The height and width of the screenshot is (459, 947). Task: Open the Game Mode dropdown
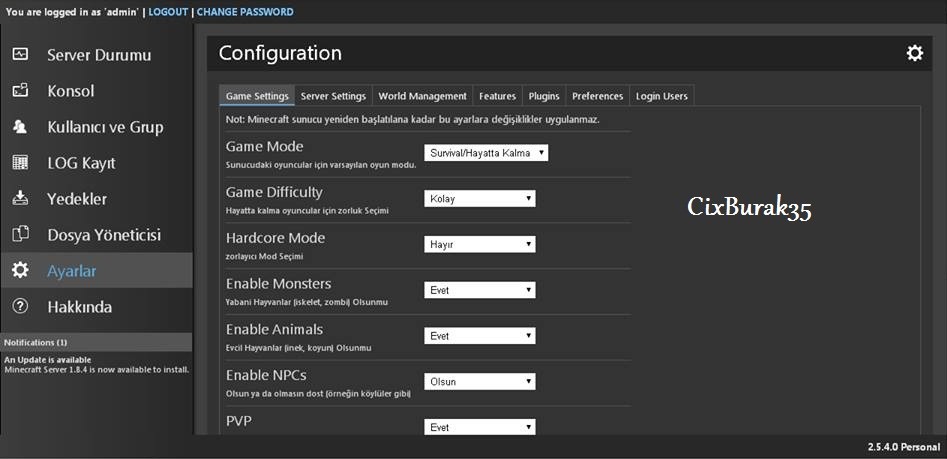coord(486,153)
